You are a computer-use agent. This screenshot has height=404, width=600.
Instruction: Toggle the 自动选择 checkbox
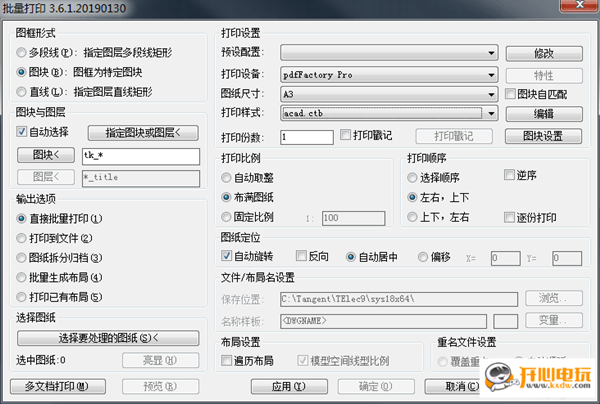21,132
